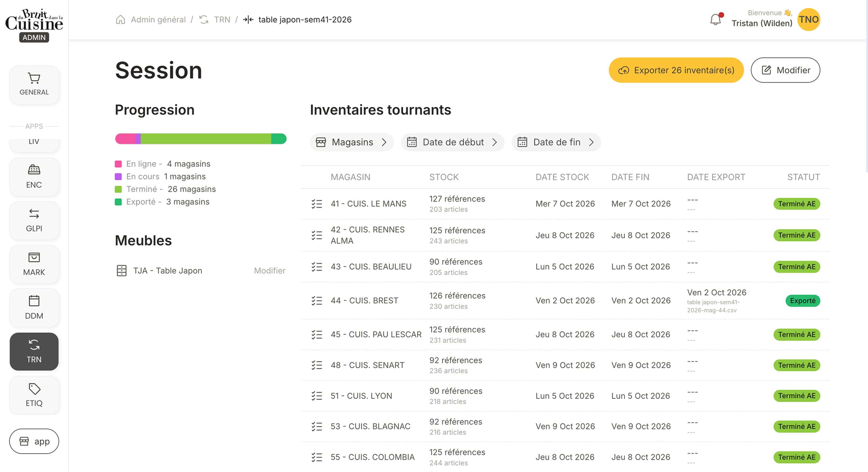Click checklist icon for 43 - CUIS. BEAULIEU

317,267
